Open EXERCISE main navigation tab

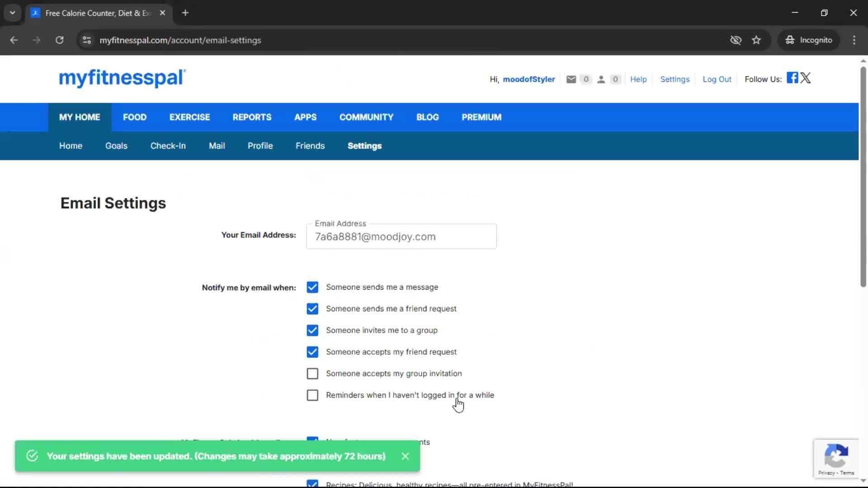(190, 117)
